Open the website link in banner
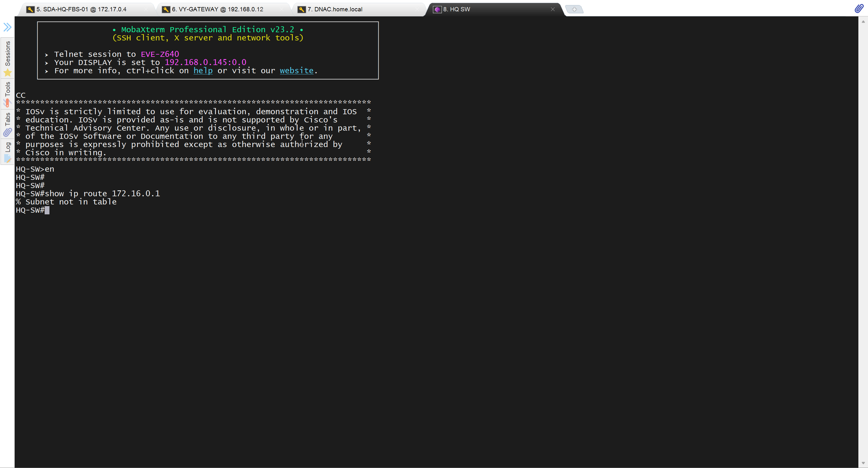 coord(296,71)
